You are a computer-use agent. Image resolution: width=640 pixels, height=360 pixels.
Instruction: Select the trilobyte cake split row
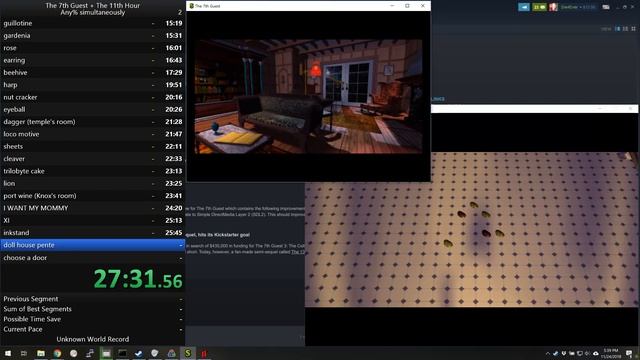[x=93, y=171]
